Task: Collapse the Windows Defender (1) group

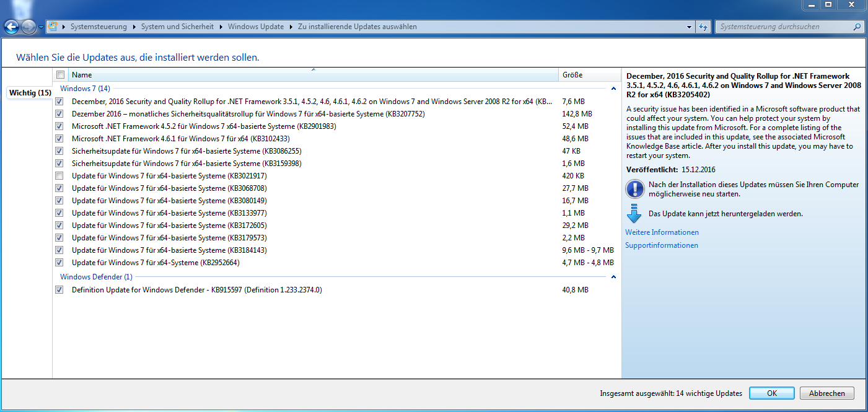Action: pos(613,277)
